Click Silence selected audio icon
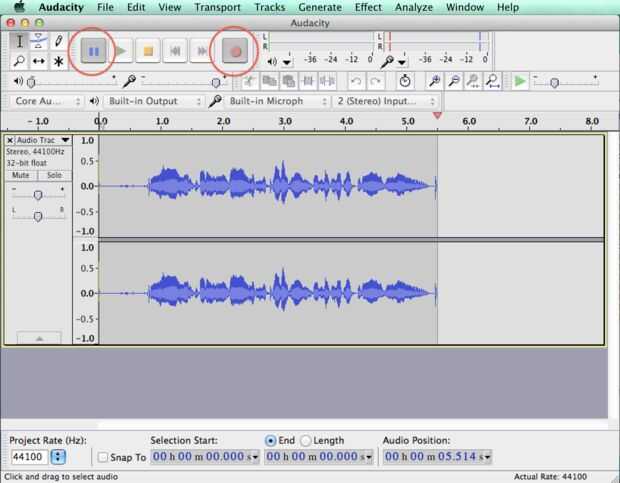The width and height of the screenshot is (620, 483). [x=327, y=81]
